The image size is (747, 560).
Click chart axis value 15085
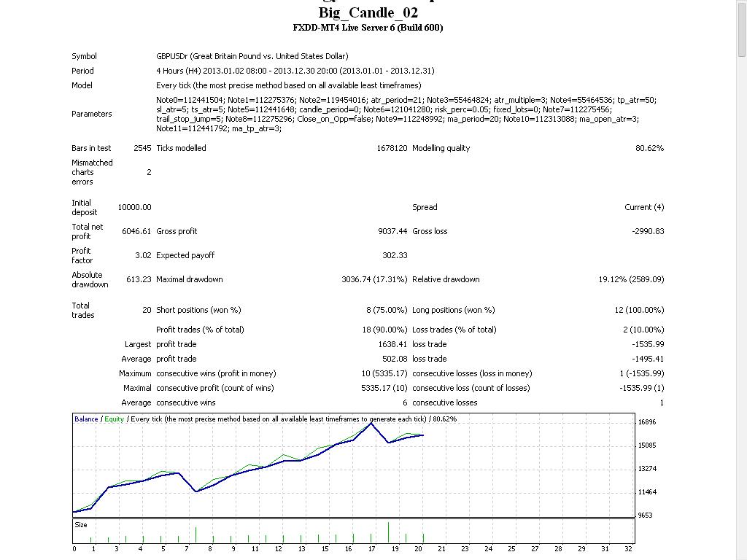point(647,446)
